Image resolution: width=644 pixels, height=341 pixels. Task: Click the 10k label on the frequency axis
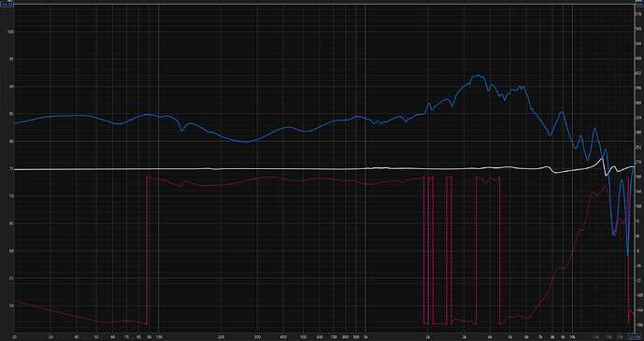pos(574,336)
